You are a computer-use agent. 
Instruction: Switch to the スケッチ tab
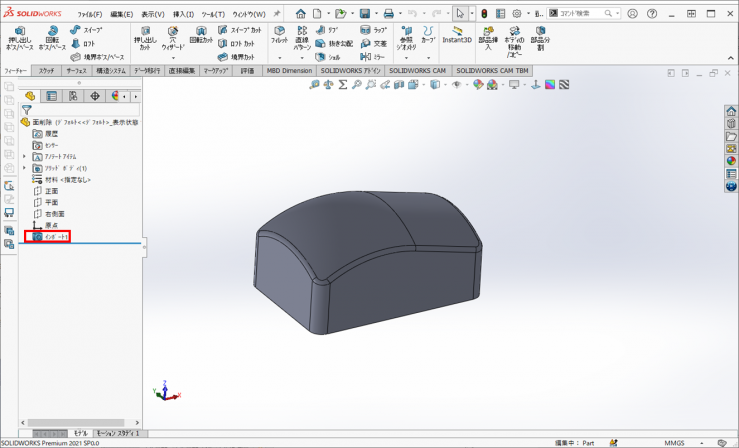pyautogui.click(x=46, y=72)
